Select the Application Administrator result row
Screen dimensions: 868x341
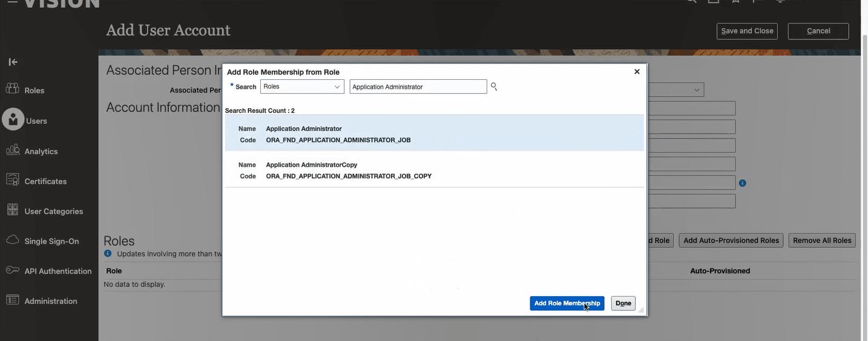coord(434,134)
